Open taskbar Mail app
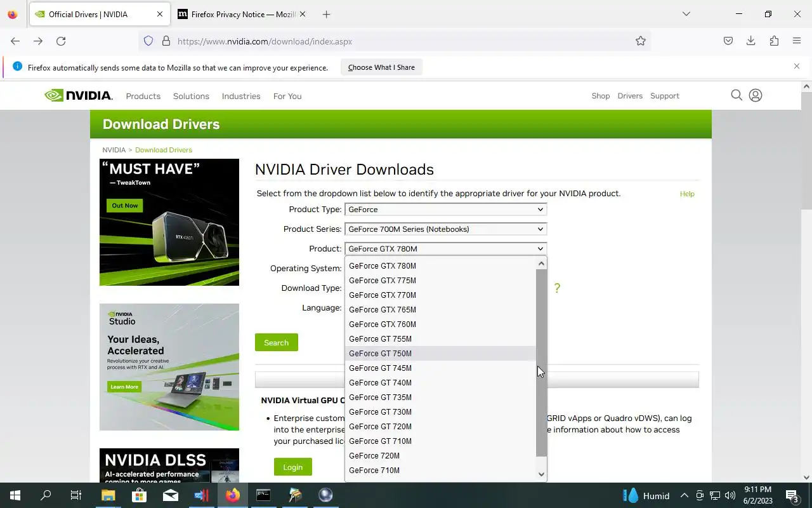Screen dimensions: 812x508 tap(170, 495)
